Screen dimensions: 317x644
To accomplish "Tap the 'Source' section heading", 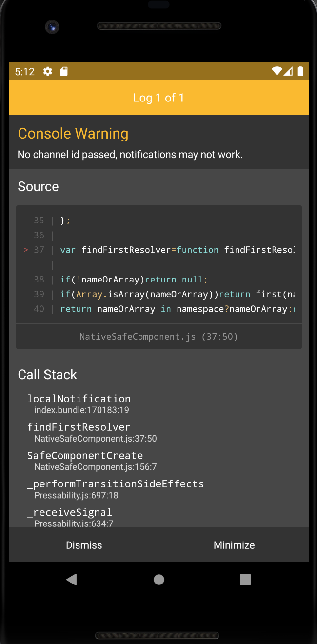I will (38, 186).
